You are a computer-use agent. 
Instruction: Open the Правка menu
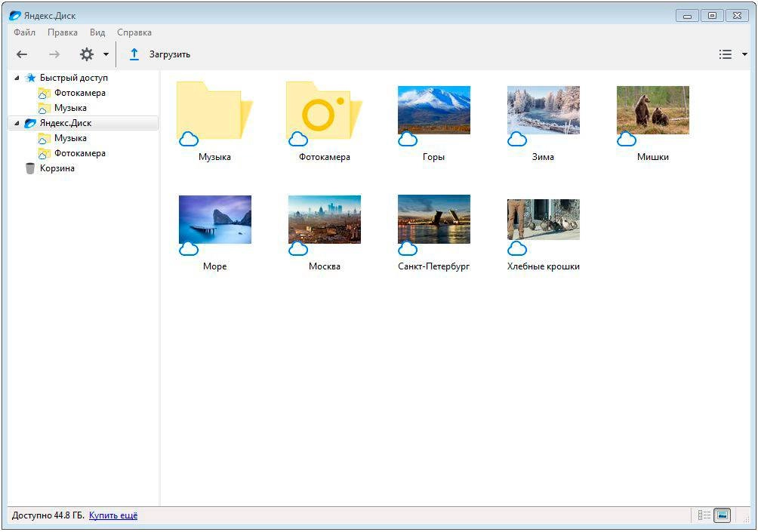pyautogui.click(x=63, y=32)
